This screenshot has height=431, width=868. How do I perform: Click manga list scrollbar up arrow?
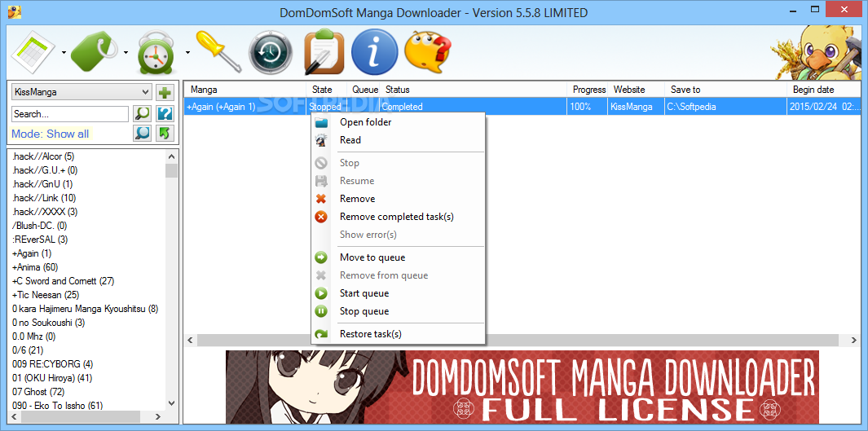(x=171, y=156)
